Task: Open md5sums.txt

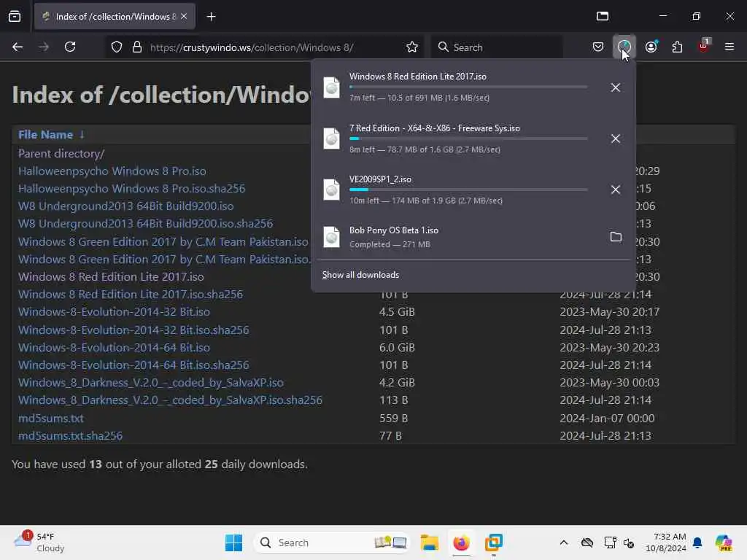Action: click(x=51, y=418)
